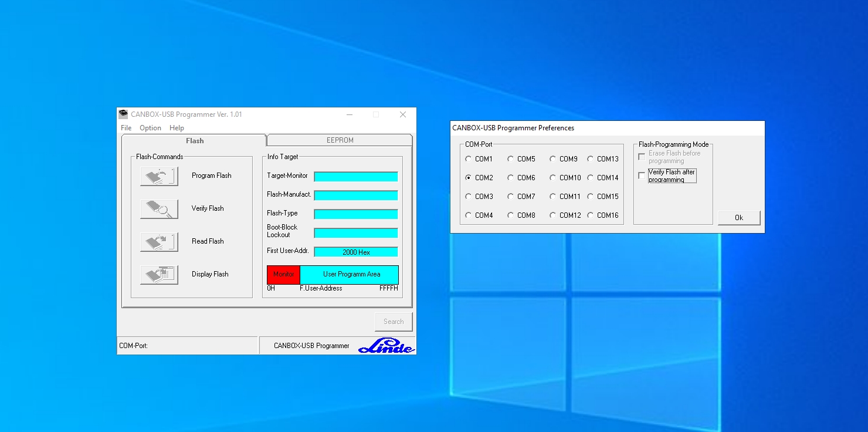Select the COM10 port
Screen dimensions: 868x432
coord(553,177)
